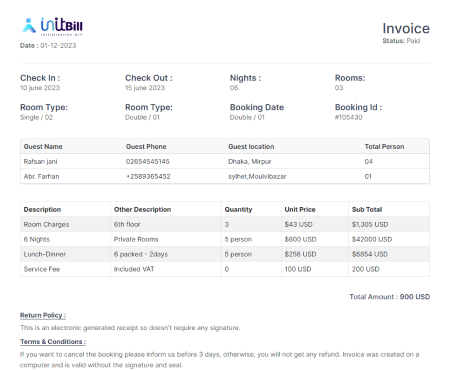Select the Room Charges row
The width and height of the screenshot is (450, 370).
[225, 224]
